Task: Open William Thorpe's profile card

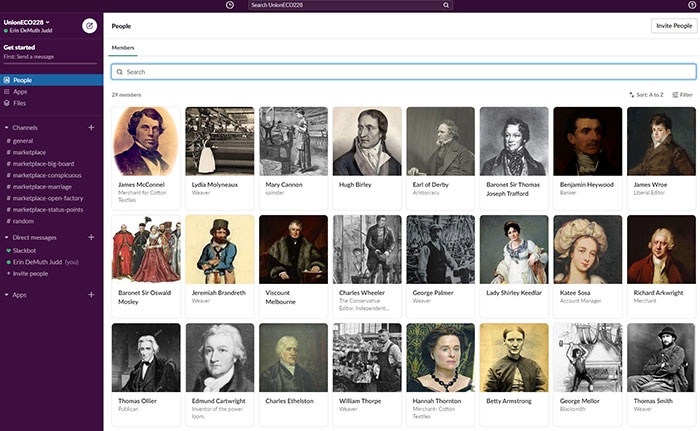Action: tap(367, 374)
